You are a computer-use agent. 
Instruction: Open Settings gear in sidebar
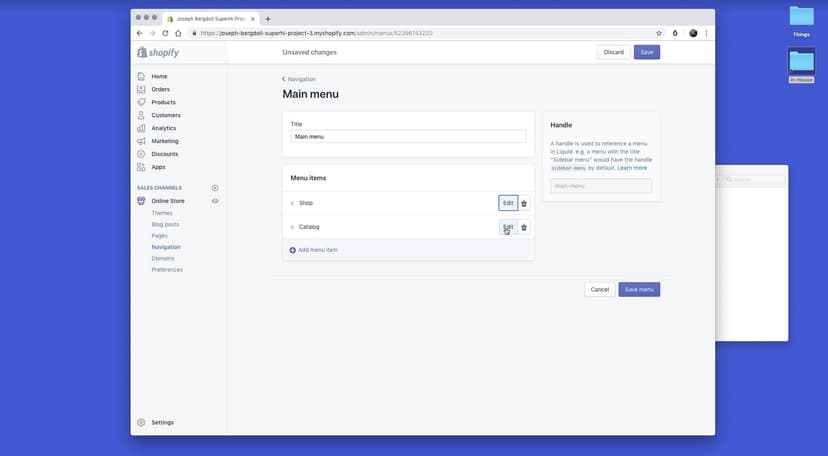click(141, 422)
